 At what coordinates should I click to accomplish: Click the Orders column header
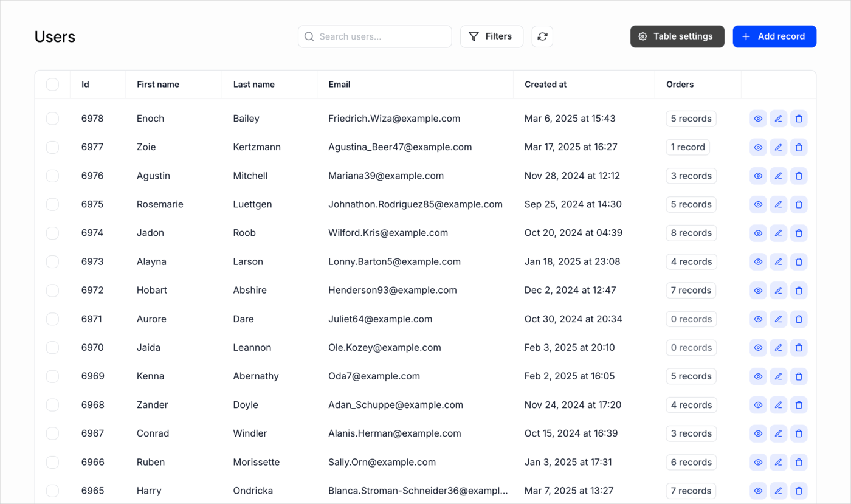pos(680,85)
